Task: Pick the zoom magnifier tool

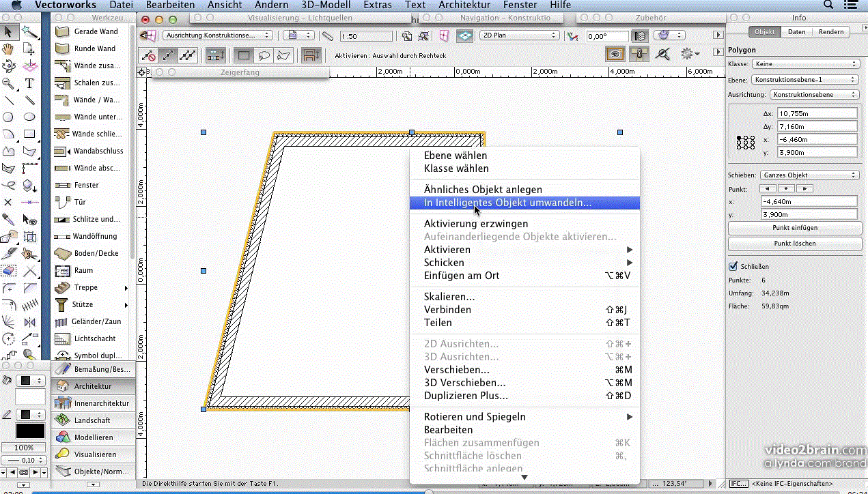Action: tap(8, 83)
